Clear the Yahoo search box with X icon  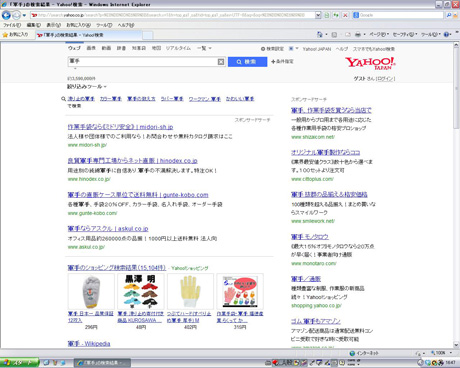click(x=221, y=62)
